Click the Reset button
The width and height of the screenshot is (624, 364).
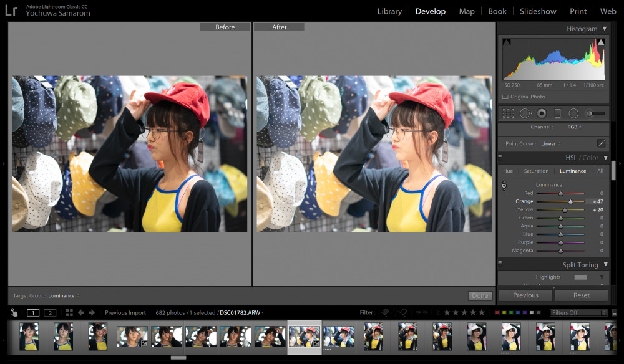[x=581, y=295]
